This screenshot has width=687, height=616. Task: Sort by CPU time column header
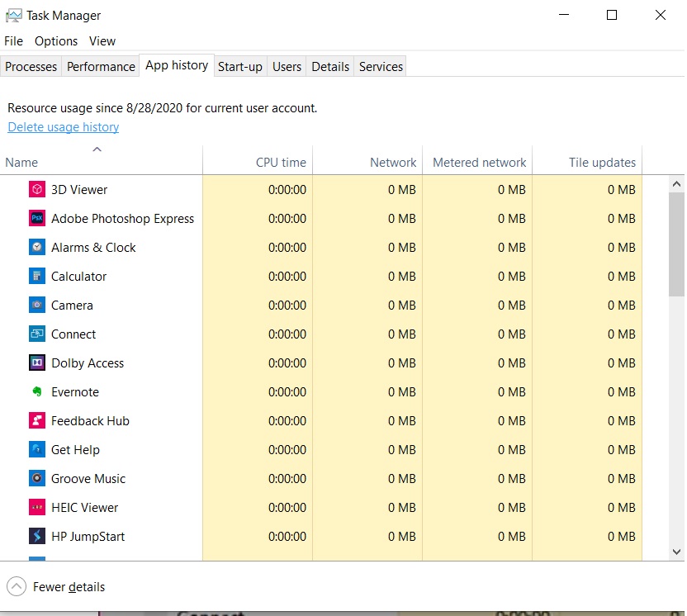point(281,163)
